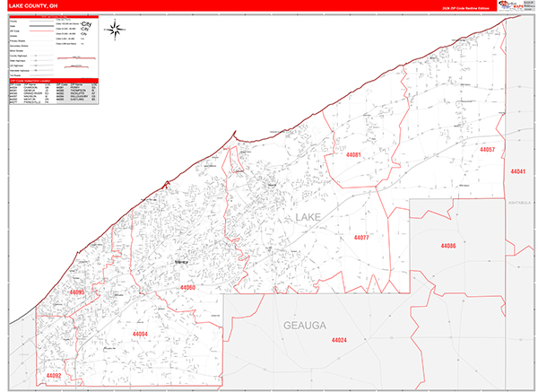Screen dimensions: 538x392
Task: Click ZIP code label 44092
Action: point(54,376)
